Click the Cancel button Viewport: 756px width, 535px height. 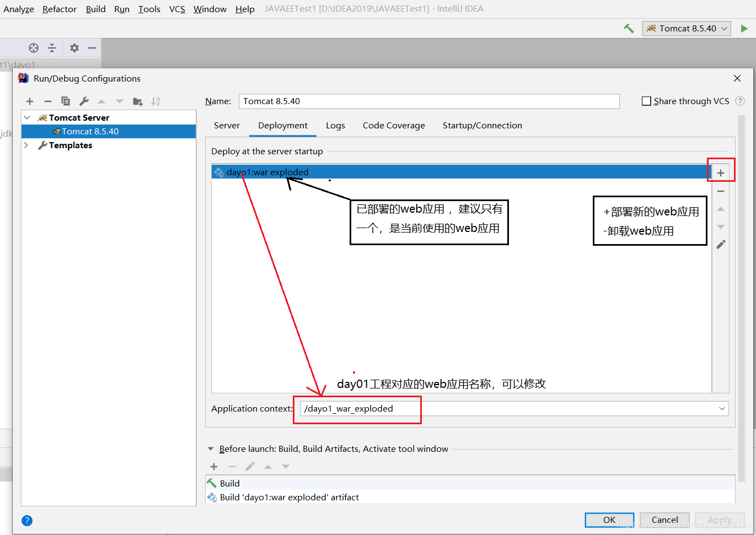[665, 520]
